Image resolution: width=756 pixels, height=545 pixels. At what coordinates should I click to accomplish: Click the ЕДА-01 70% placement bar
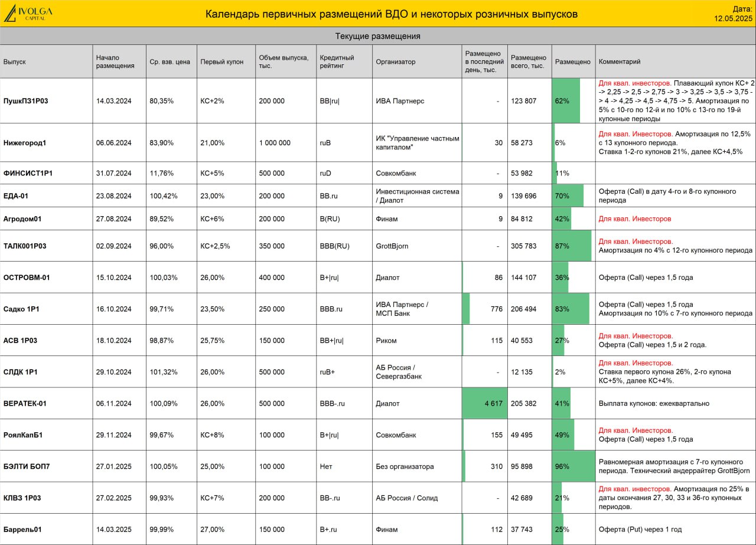click(x=568, y=195)
